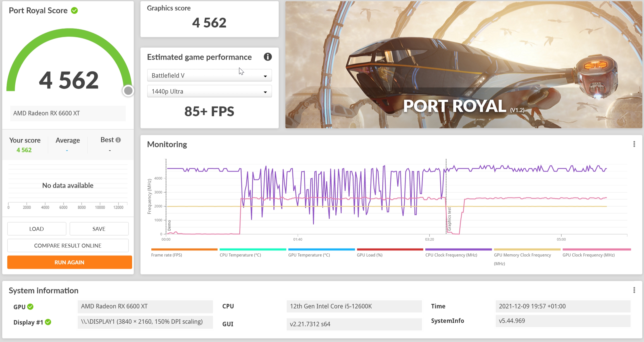This screenshot has width=644, height=342.
Task: Click the green checkmark next to GPU
Action: click(x=30, y=307)
